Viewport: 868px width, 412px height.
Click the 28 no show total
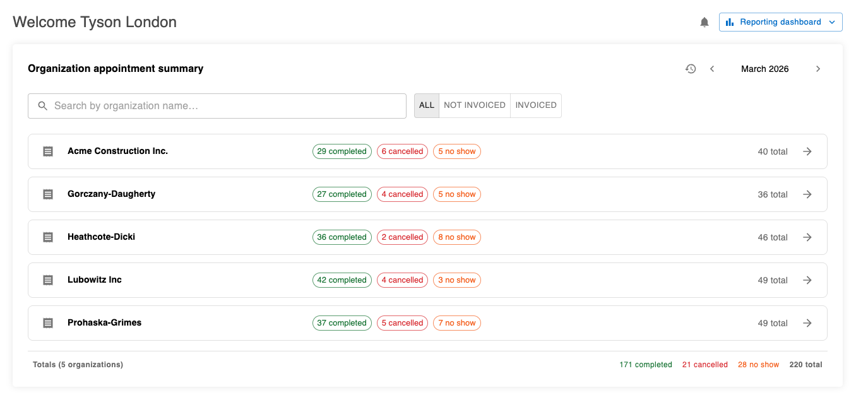point(759,365)
